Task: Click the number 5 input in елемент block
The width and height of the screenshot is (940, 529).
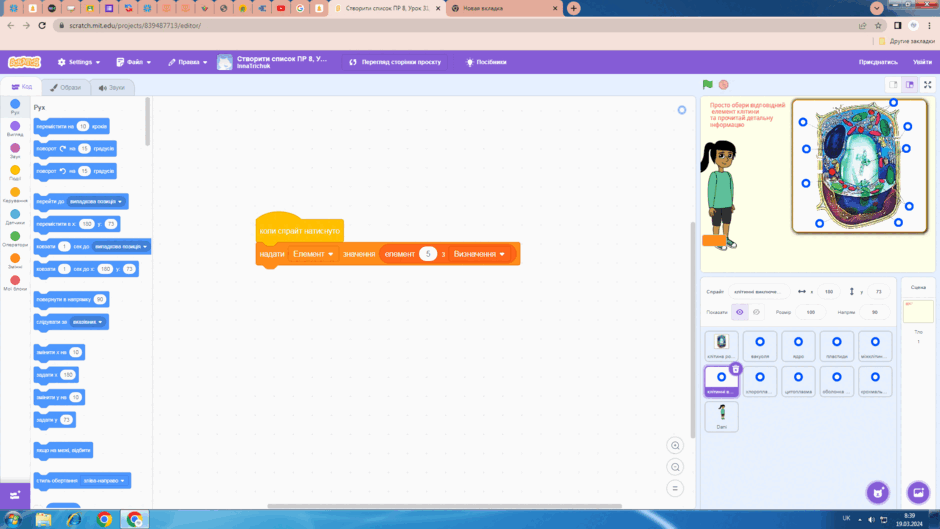Action: tap(428, 254)
